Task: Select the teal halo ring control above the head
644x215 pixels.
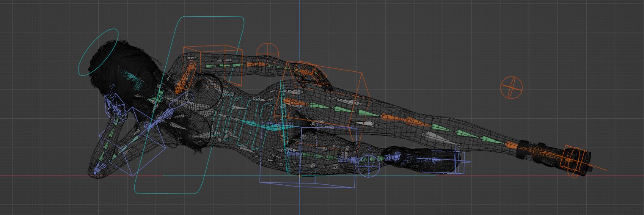Action: pos(98,52)
